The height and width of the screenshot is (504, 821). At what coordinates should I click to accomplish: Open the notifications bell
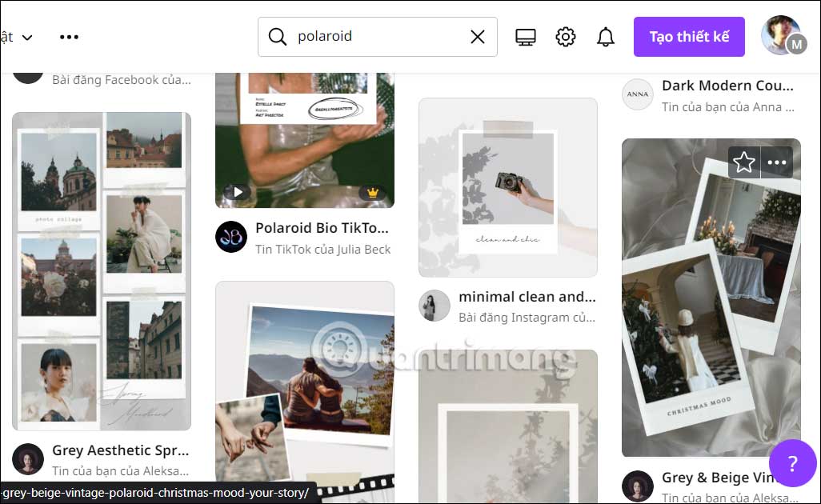point(605,36)
